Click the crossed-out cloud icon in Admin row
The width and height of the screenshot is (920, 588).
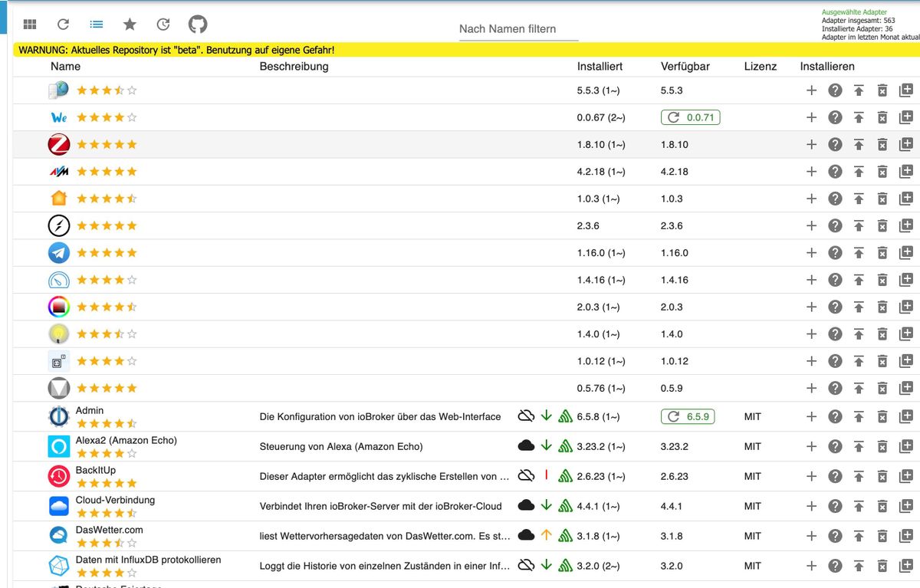pyautogui.click(x=526, y=416)
